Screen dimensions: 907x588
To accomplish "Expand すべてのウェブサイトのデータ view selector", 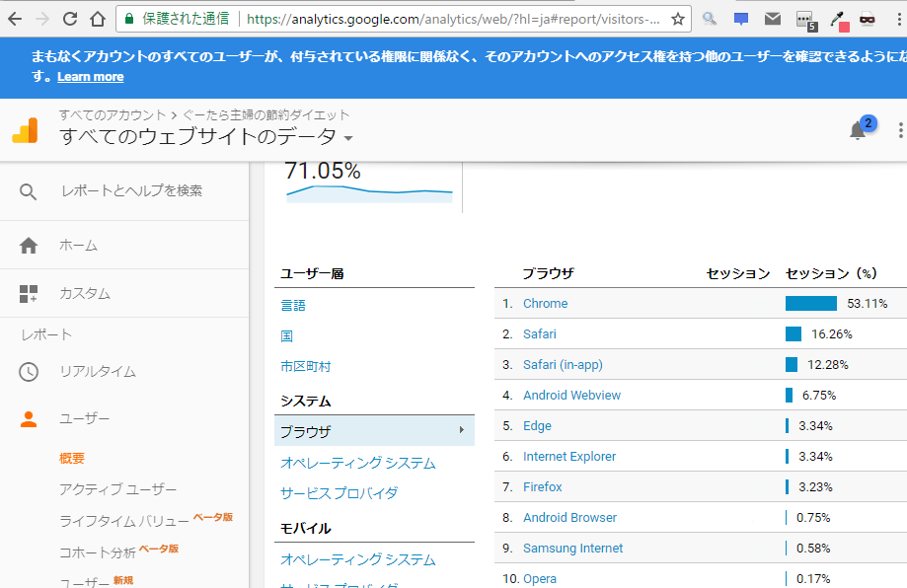I will tap(205, 136).
